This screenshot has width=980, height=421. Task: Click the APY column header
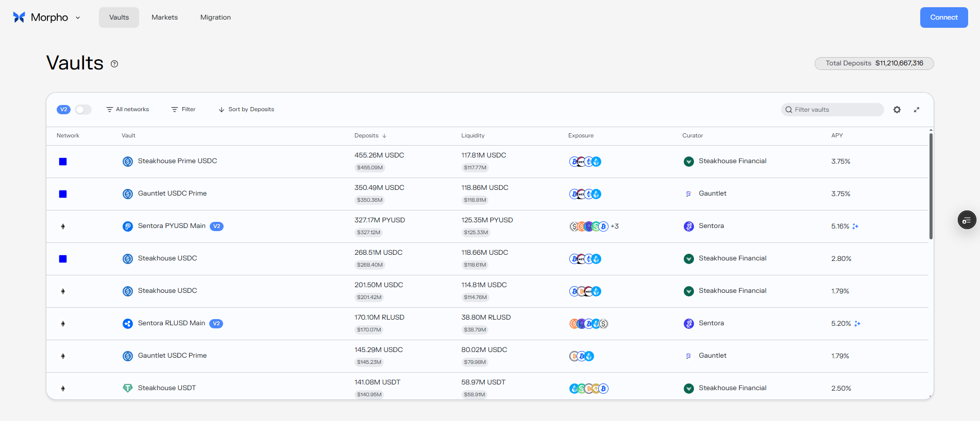[837, 136]
